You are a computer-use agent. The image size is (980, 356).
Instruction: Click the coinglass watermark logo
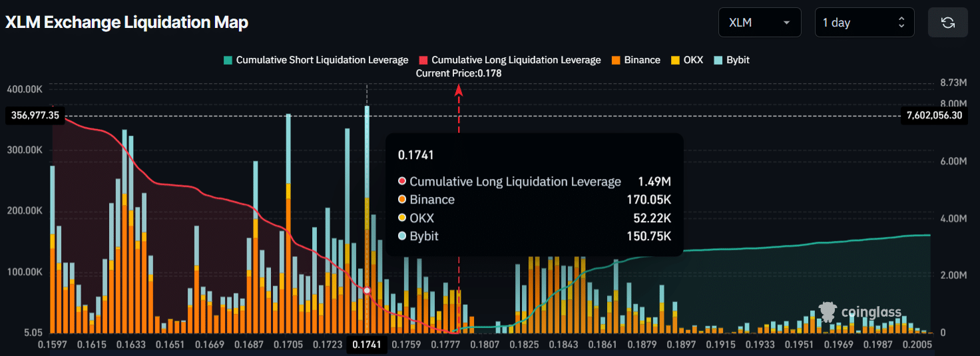pyautogui.click(x=860, y=311)
